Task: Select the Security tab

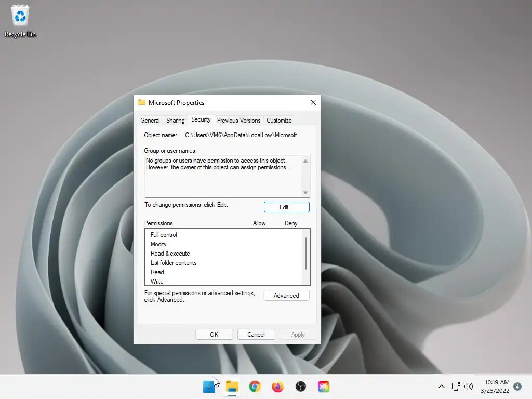Action: pyautogui.click(x=201, y=119)
